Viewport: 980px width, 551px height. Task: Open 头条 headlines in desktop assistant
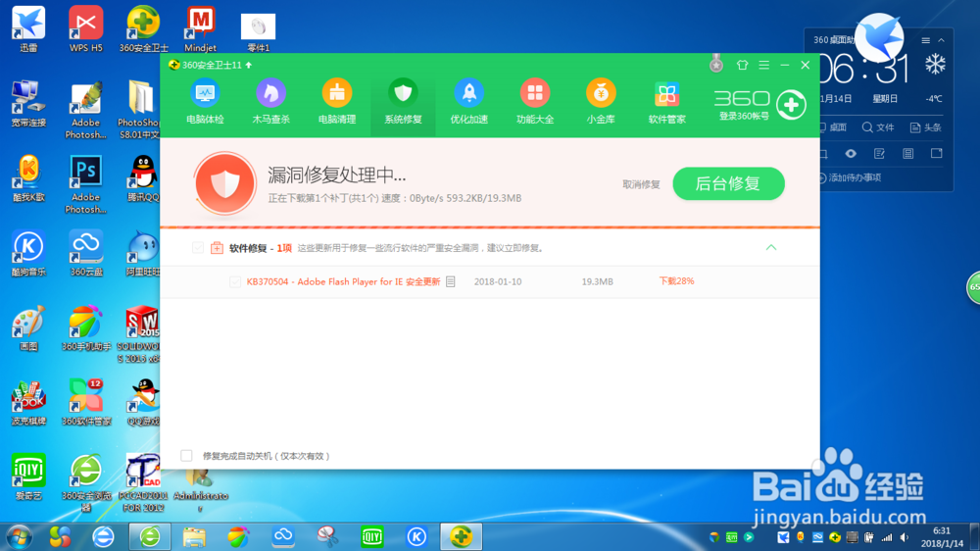tap(926, 127)
